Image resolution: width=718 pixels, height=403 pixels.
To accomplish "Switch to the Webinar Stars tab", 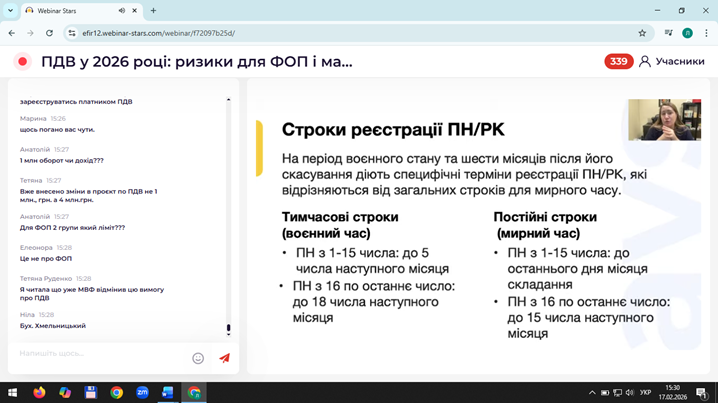I will click(x=70, y=11).
